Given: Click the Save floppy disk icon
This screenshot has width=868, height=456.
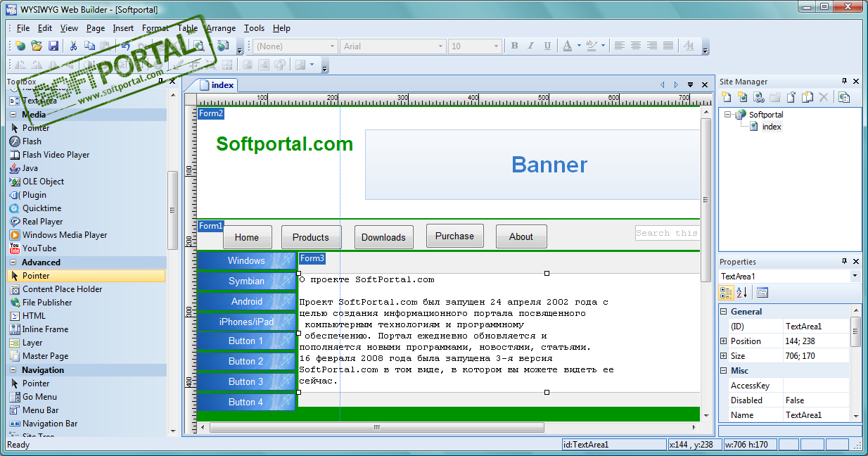Looking at the screenshot, I should click(x=53, y=46).
